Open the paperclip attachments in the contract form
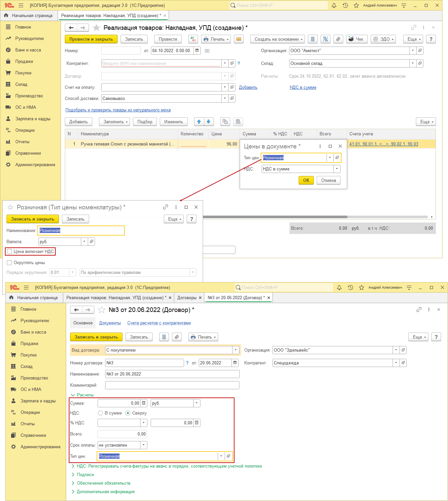 point(177,337)
